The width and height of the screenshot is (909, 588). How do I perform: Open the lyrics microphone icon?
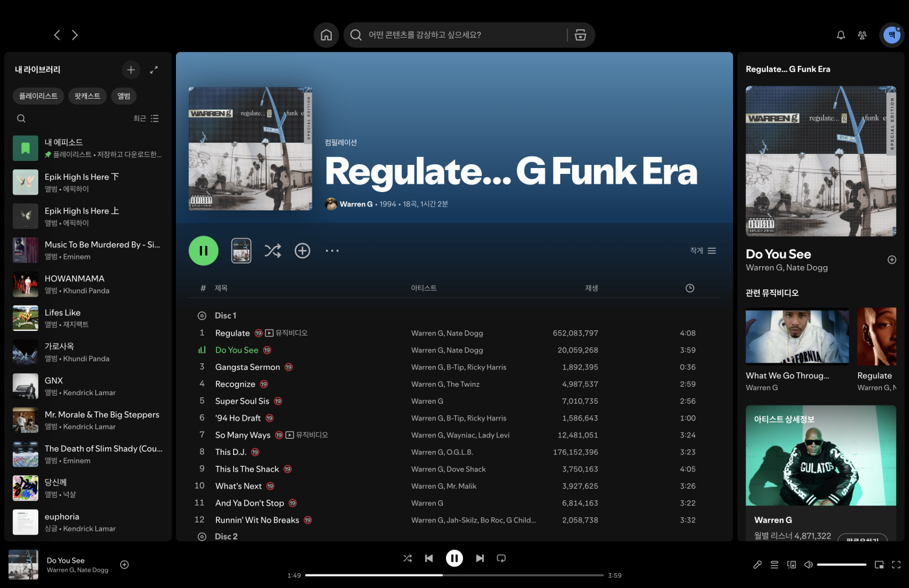point(757,565)
